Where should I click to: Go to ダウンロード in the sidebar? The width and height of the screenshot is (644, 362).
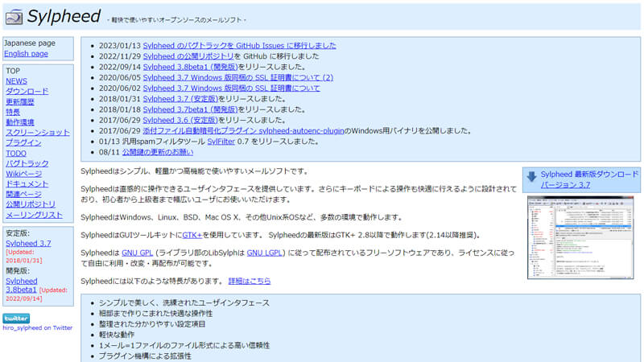click(27, 91)
